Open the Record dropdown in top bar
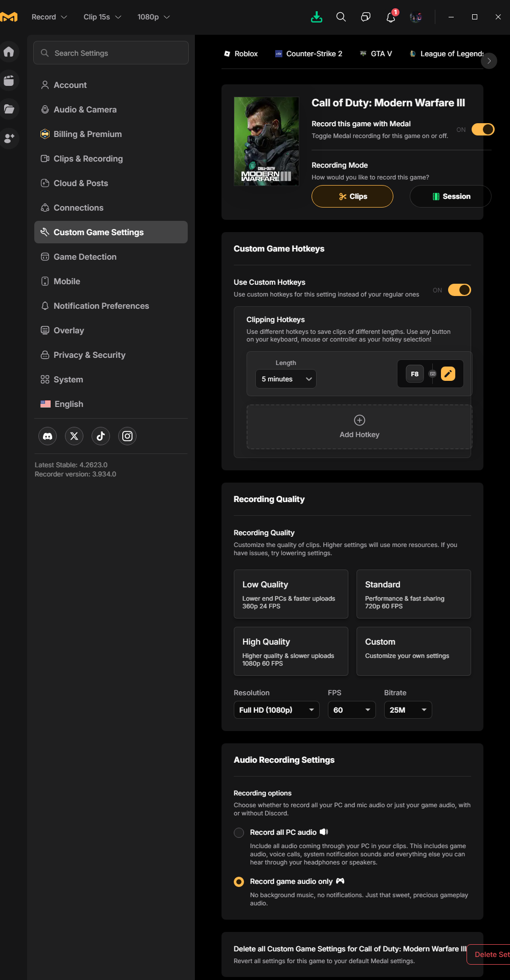 coord(49,17)
